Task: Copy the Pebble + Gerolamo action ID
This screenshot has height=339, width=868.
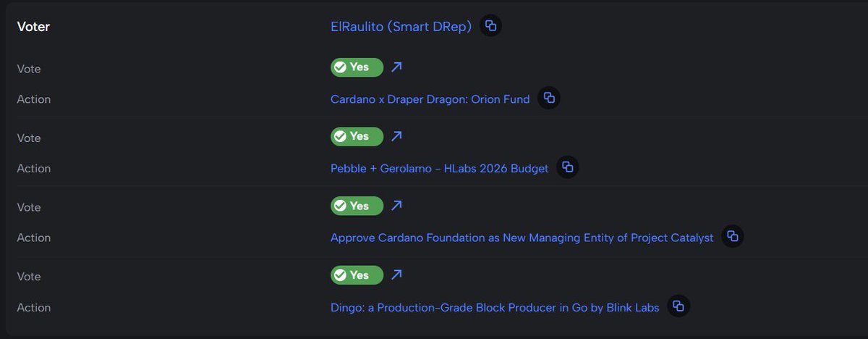Action: [x=568, y=167]
